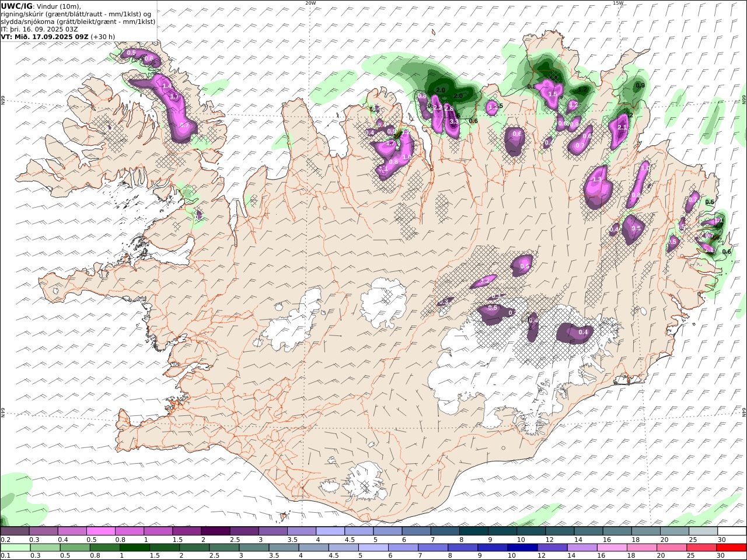Viewport: 747px width, 560px height.
Task: Click the 64N label on right edge
Action: coord(744,412)
